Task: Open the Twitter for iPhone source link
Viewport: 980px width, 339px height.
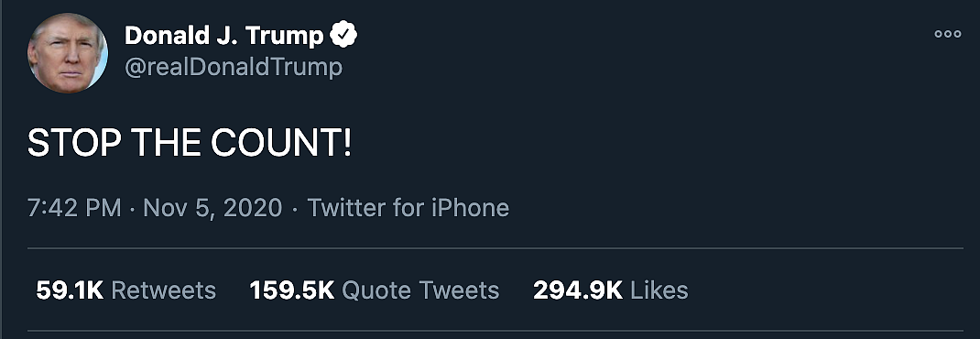Action: point(408,208)
